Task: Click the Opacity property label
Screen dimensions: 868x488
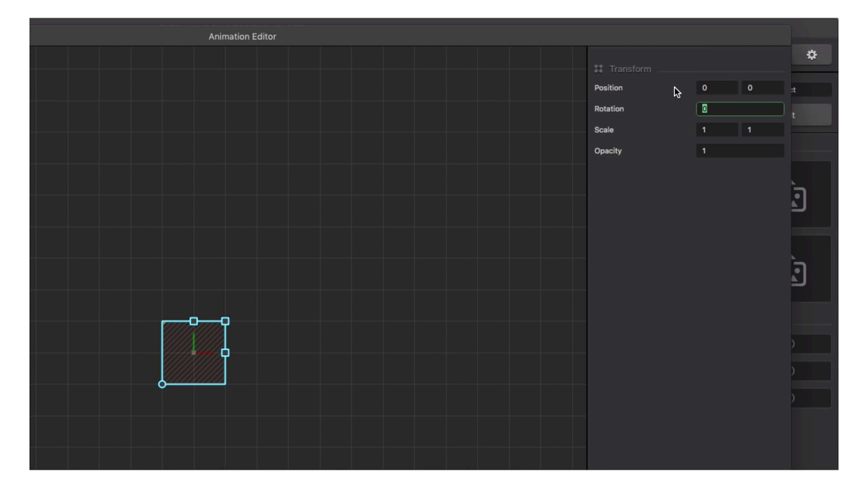Action: 608,151
